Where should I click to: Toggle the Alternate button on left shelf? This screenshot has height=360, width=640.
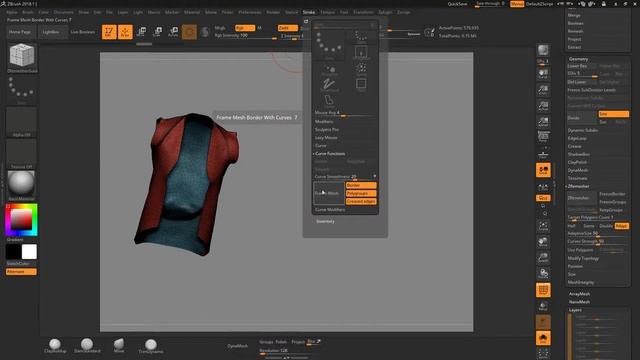click(x=21, y=271)
